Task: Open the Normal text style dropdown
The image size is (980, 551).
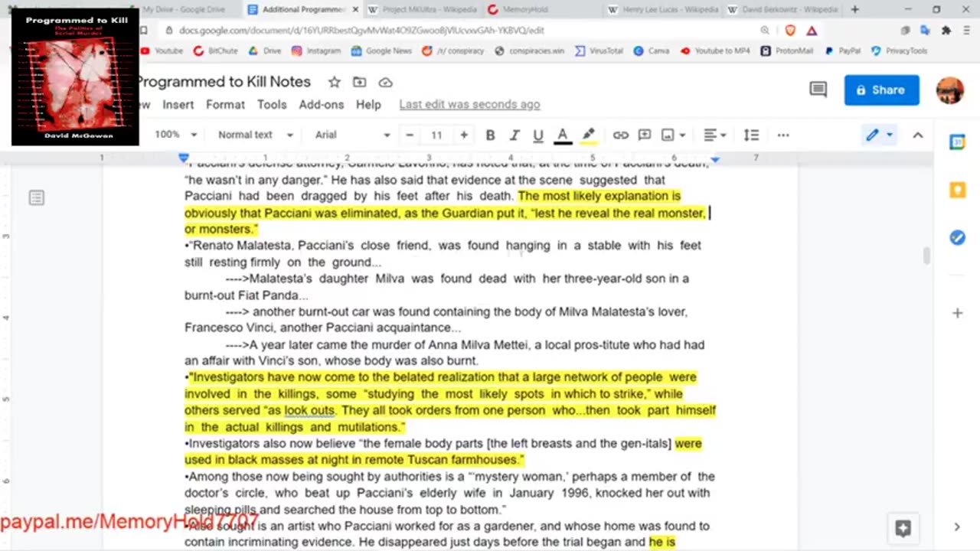Action: tap(255, 135)
